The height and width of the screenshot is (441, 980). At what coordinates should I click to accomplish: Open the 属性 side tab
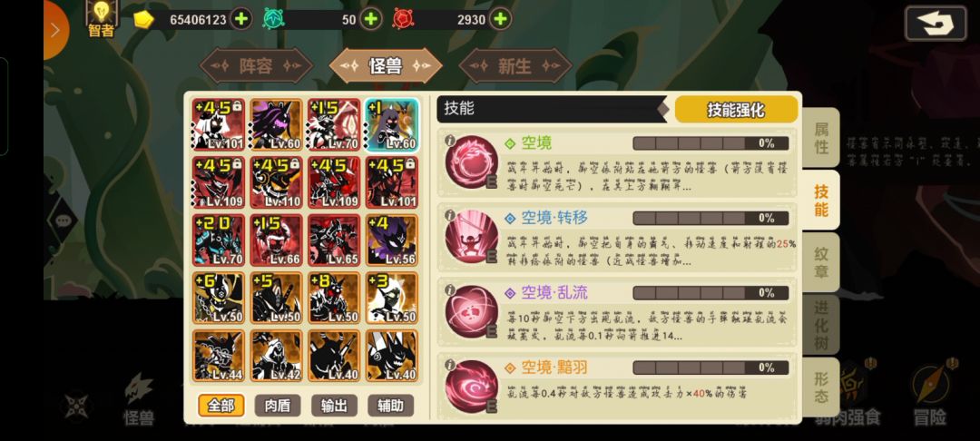pyautogui.click(x=820, y=138)
